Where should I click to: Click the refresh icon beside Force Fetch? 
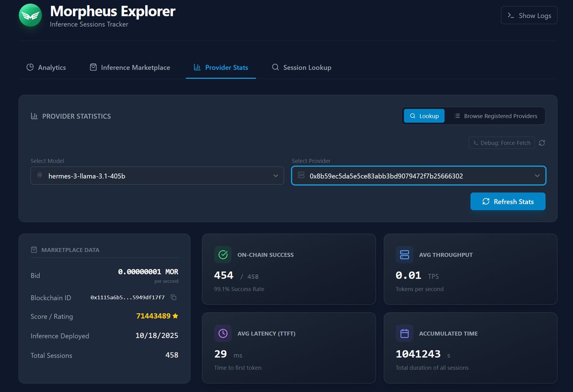coord(542,143)
